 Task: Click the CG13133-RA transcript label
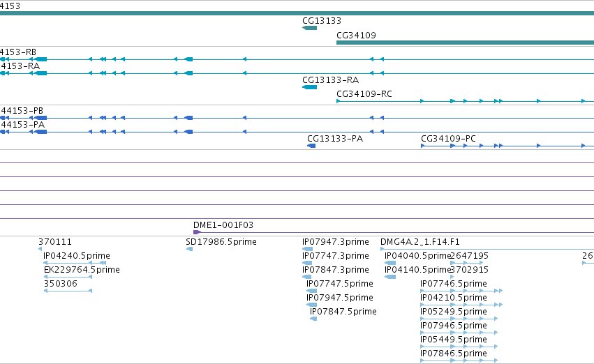tap(330, 79)
